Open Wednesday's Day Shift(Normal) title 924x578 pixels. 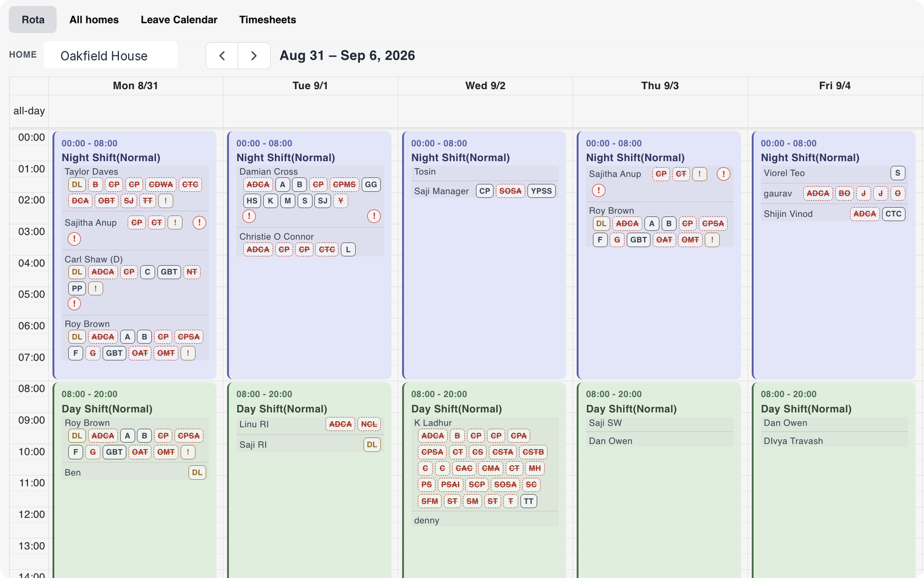(x=457, y=409)
